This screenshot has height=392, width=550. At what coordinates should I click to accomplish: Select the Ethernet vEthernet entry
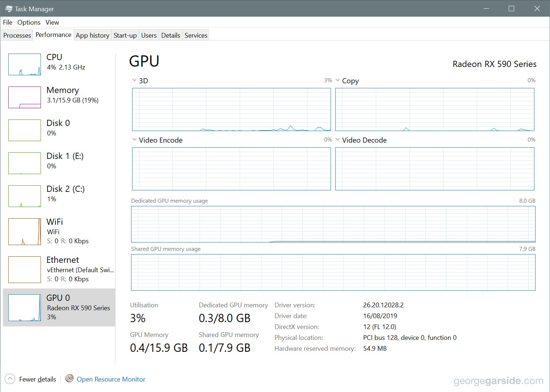click(x=59, y=269)
